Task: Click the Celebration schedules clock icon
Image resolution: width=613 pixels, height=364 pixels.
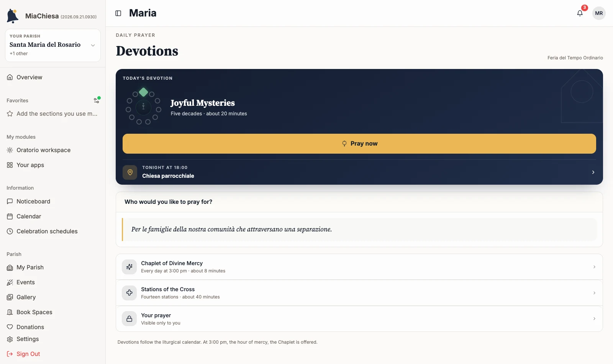Action: pyautogui.click(x=10, y=231)
